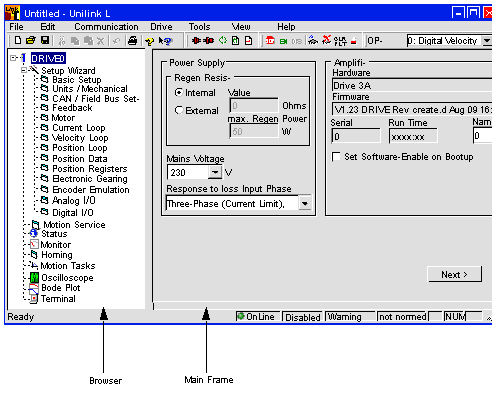Click the green OnLine status indicator icon

pos(240,316)
